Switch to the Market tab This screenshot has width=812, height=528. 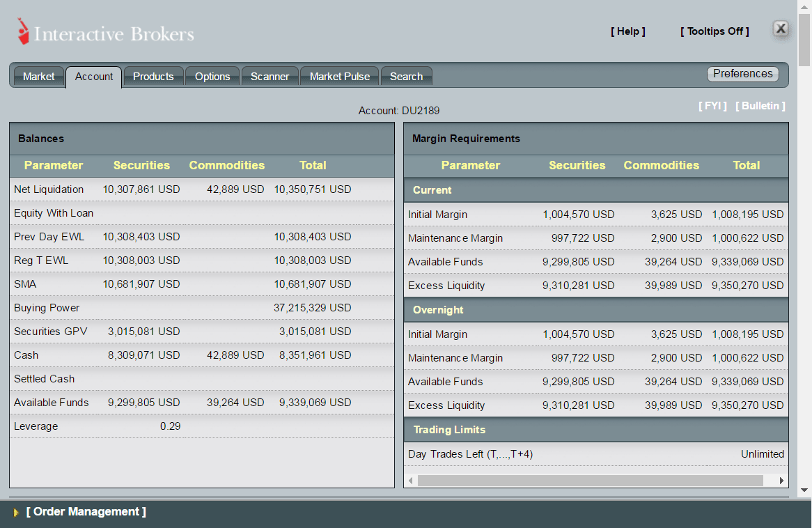coord(38,77)
